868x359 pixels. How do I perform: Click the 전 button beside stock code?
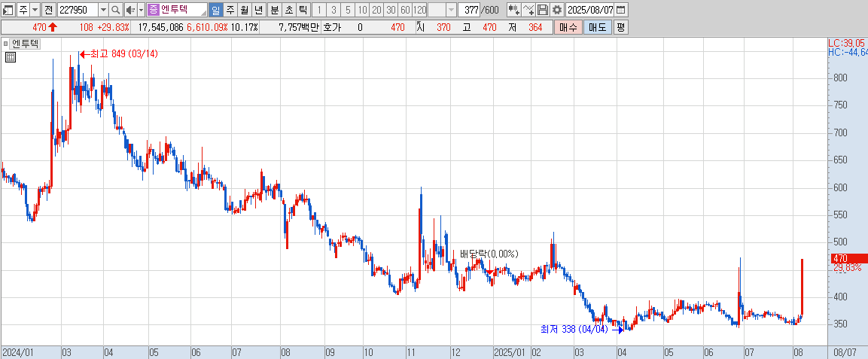[x=49, y=9]
